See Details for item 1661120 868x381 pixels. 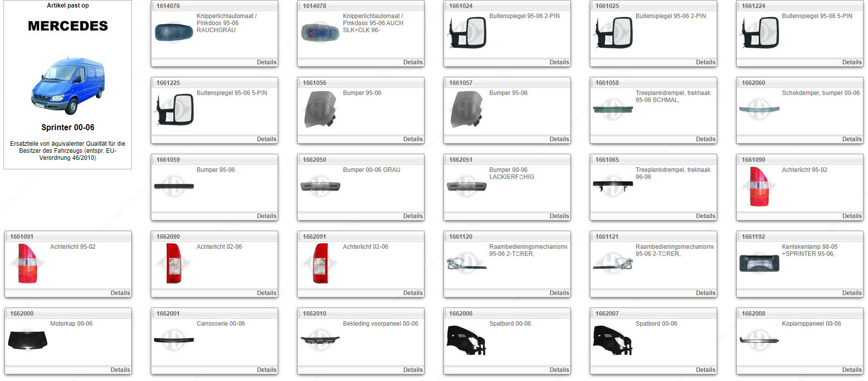[559, 293]
